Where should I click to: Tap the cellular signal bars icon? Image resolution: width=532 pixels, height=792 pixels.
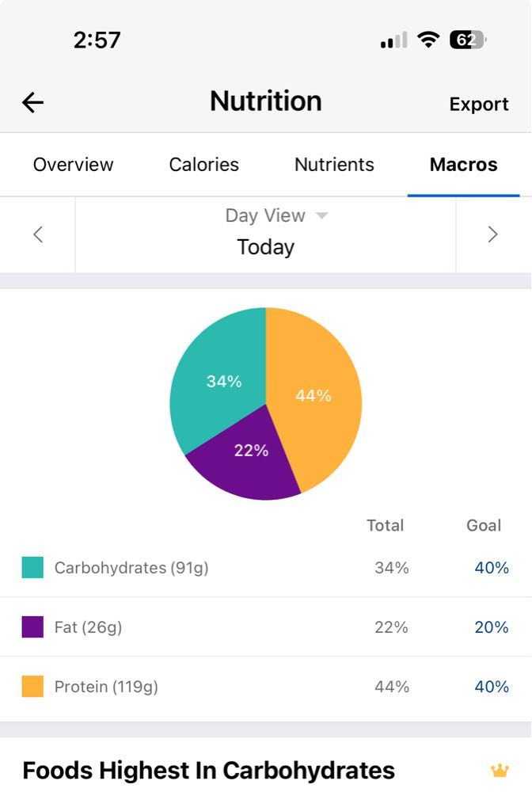(393, 40)
